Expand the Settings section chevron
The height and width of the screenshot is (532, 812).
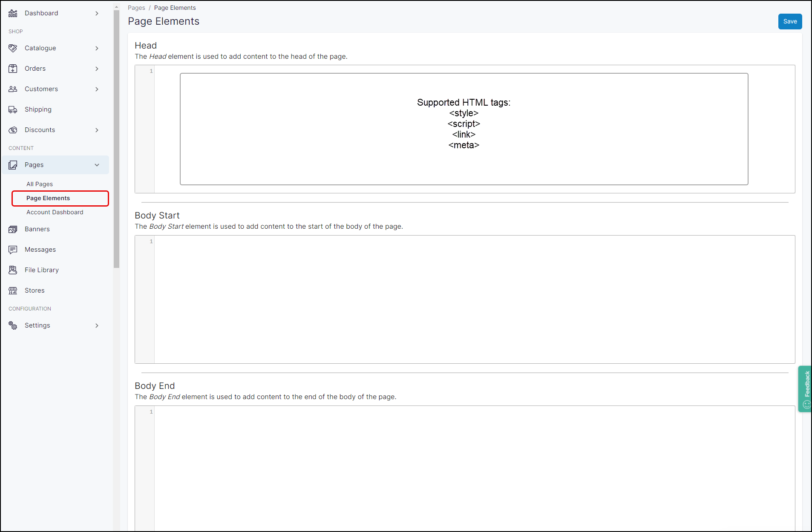(97, 325)
